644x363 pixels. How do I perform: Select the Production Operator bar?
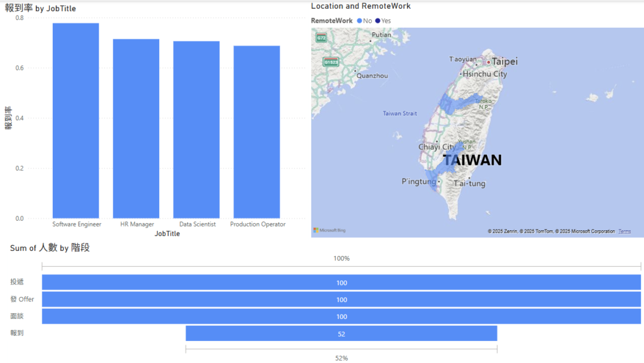tap(257, 131)
